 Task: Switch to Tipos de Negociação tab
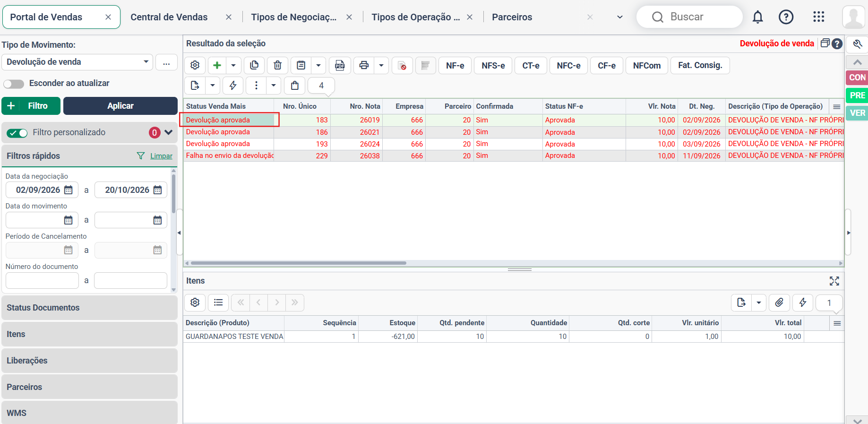(x=294, y=17)
